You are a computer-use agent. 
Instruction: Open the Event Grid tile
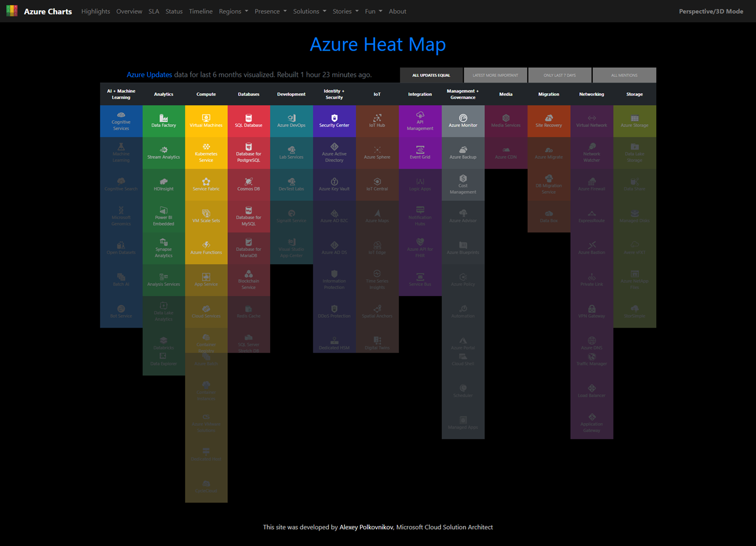point(420,153)
